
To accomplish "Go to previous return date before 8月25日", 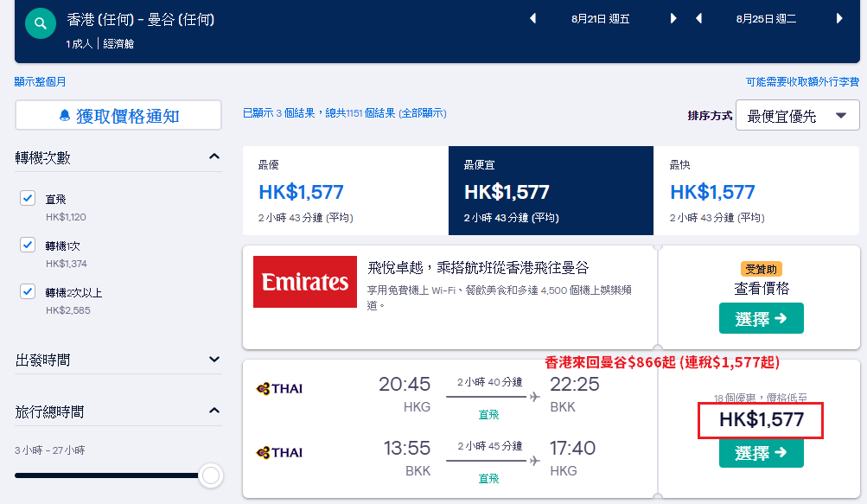I will click(x=699, y=18).
